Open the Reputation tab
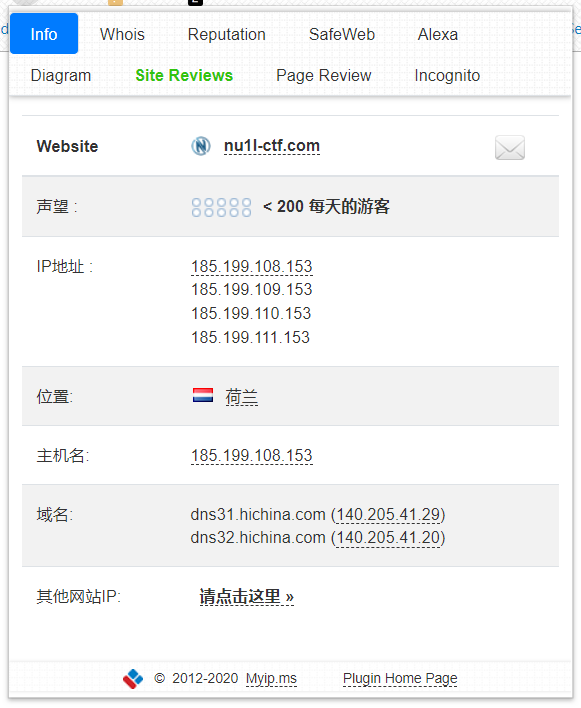This screenshot has width=581, height=708. point(227,34)
